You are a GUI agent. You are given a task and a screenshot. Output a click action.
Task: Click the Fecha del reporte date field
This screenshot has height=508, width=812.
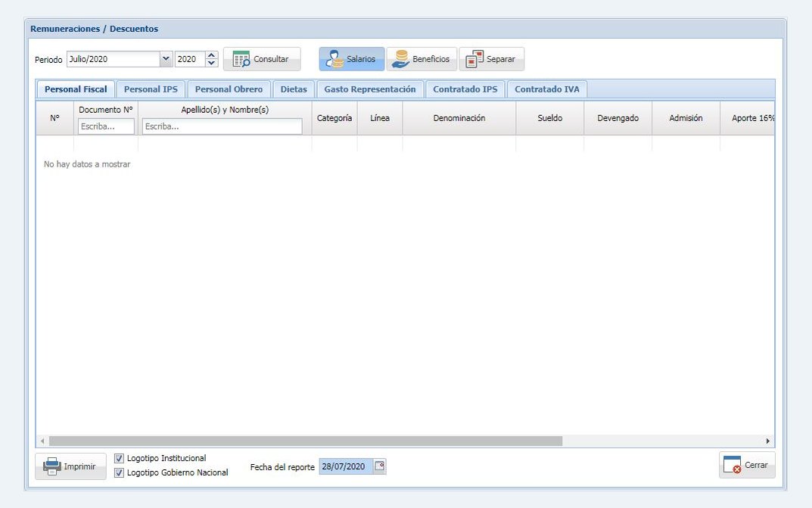[347, 466]
